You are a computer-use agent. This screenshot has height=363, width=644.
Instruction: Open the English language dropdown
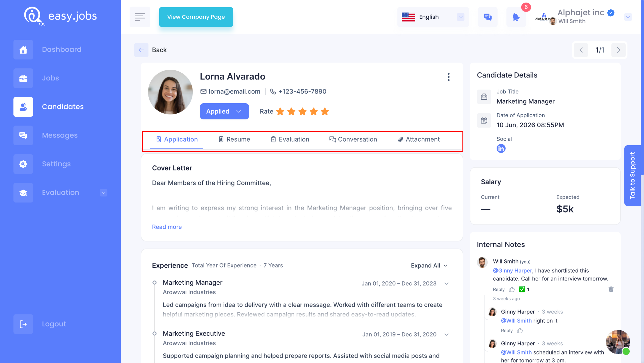433,17
